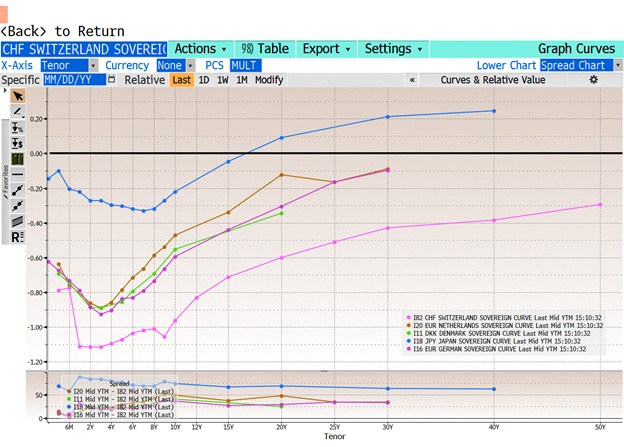Click I16 EUR German curve legend entry
The width and height of the screenshot is (624, 447).
tap(496, 349)
